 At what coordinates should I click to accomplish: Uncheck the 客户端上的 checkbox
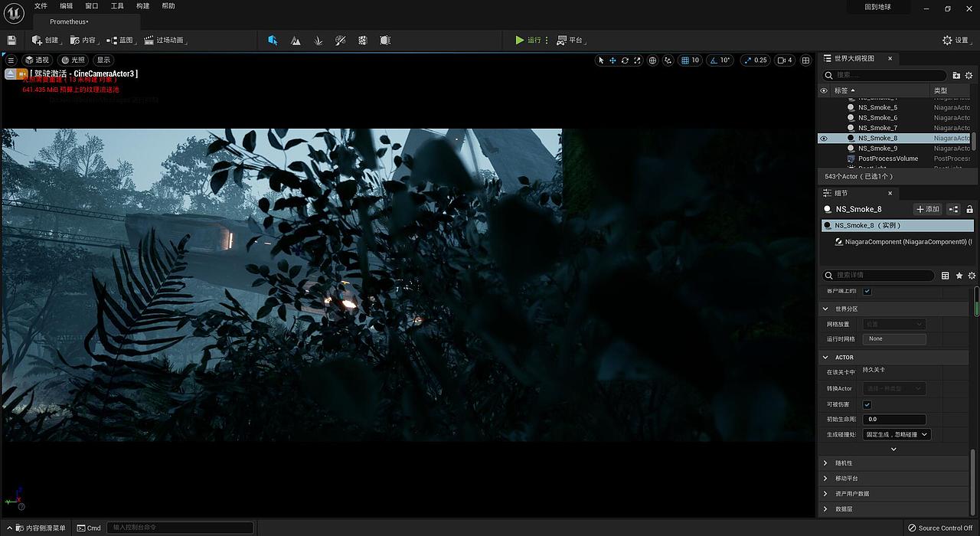point(867,291)
